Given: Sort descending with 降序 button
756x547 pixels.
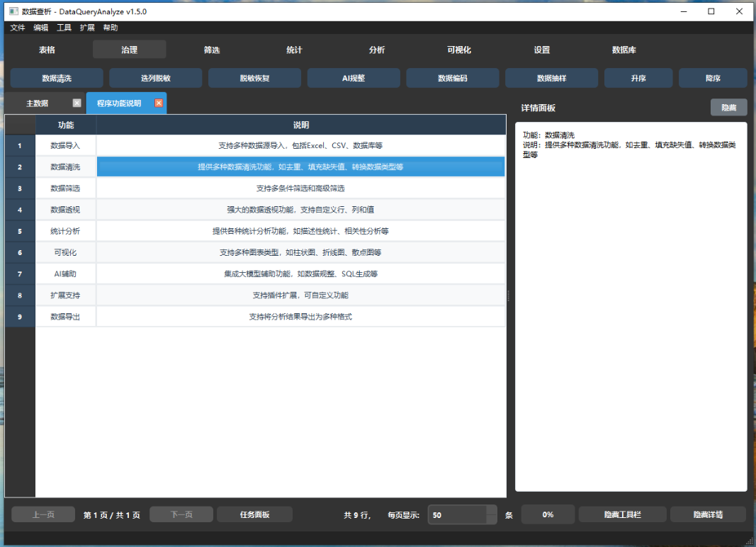Looking at the screenshot, I should (x=713, y=78).
